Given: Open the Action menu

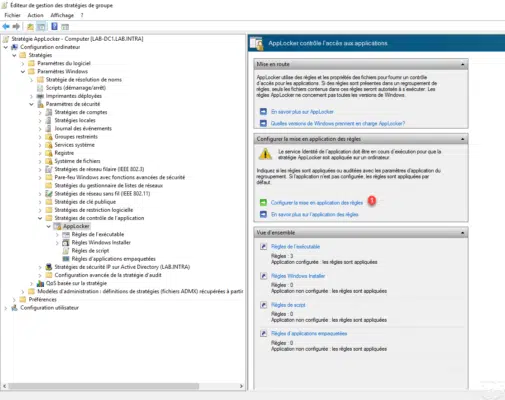Looking at the screenshot, I should click(x=35, y=15).
